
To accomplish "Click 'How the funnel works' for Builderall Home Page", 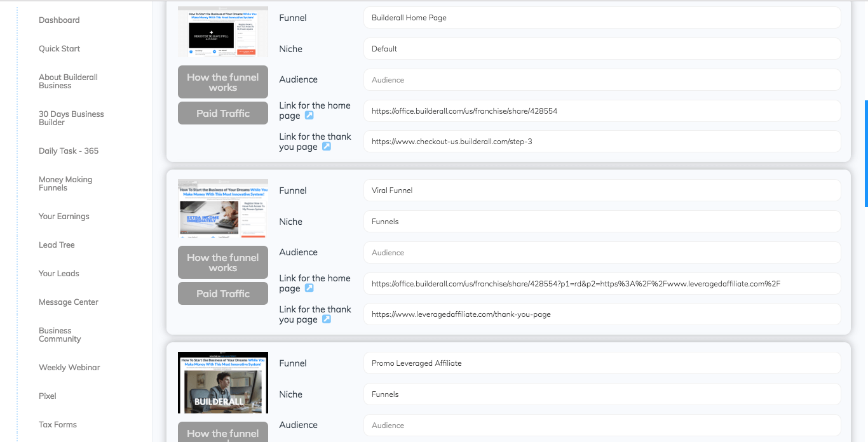I will point(223,82).
